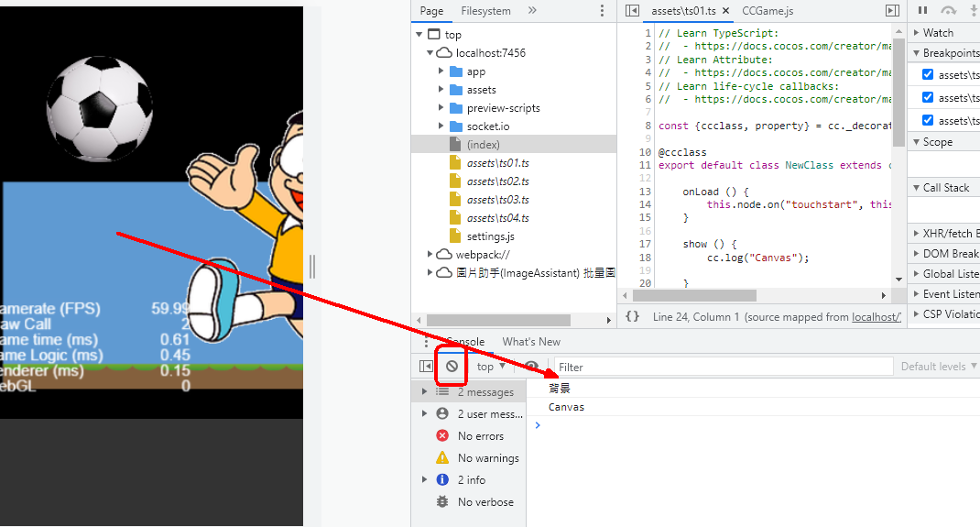Click the soccer ball in game preview

(100, 108)
